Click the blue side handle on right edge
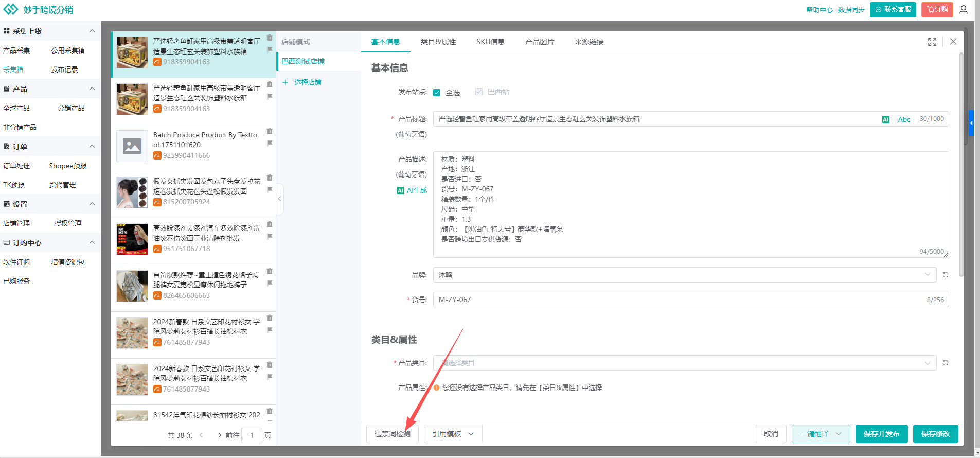The height and width of the screenshot is (458, 980). [971, 123]
